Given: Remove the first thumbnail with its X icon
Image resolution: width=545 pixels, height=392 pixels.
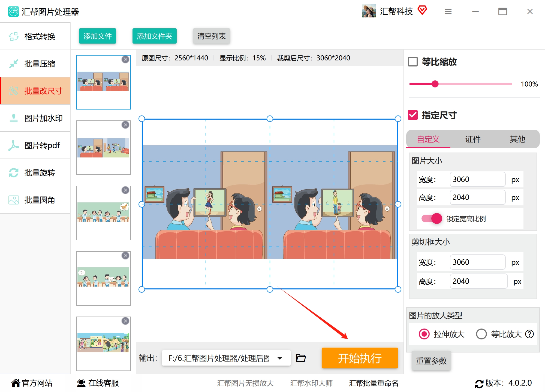Looking at the screenshot, I should 125,59.
